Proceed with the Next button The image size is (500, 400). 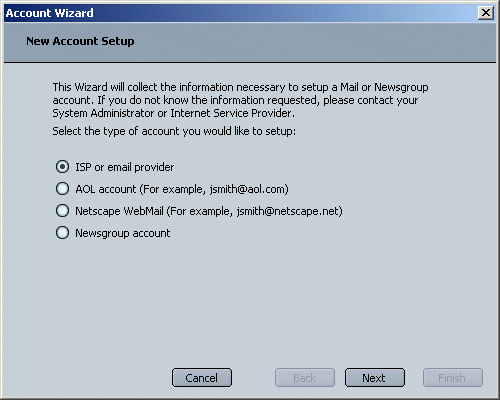click(x=375, y=378)
